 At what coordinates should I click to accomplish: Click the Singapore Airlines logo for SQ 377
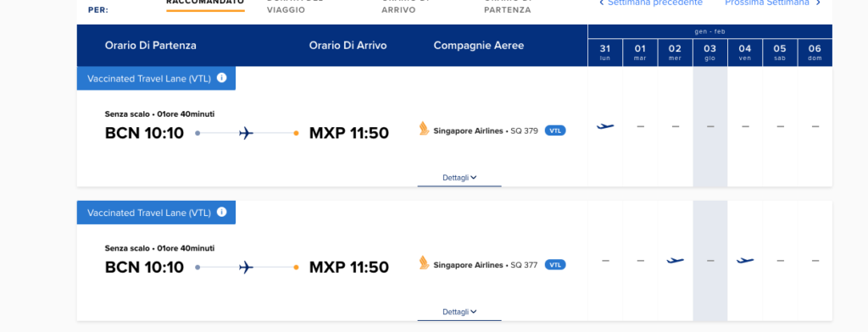click(x=424, y=263)
